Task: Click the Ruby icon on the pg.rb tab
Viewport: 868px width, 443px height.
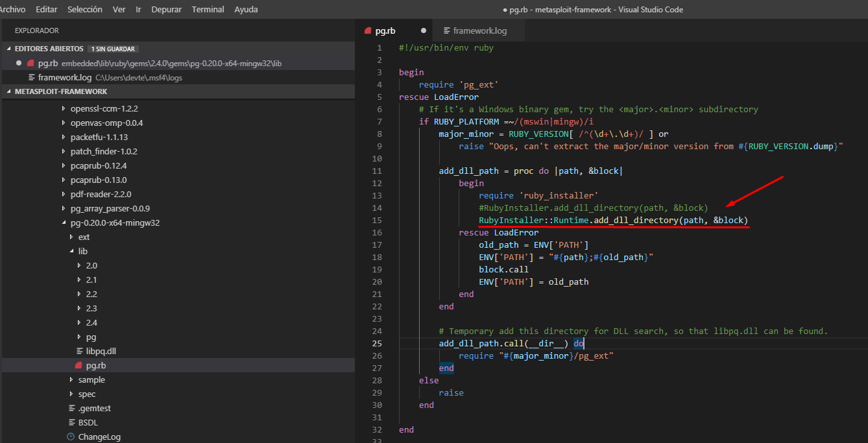Action: pos(368,30)
